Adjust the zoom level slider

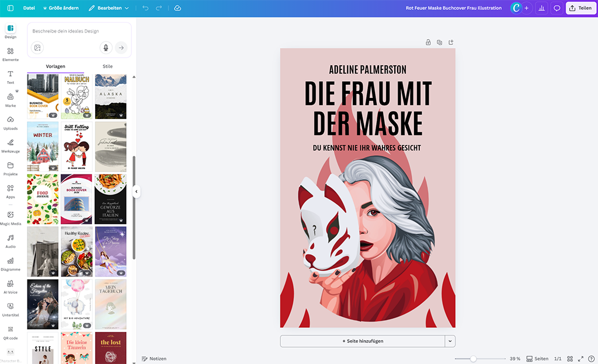click(x=474, y=359)
